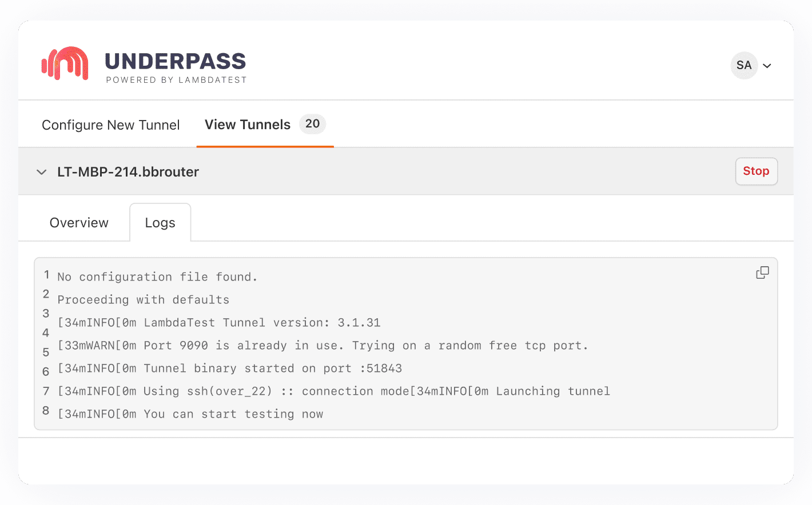The image size is (812, 505).
Task: Click the POWERED BY LAMBDATEST text
Action: tap(176, 80)
